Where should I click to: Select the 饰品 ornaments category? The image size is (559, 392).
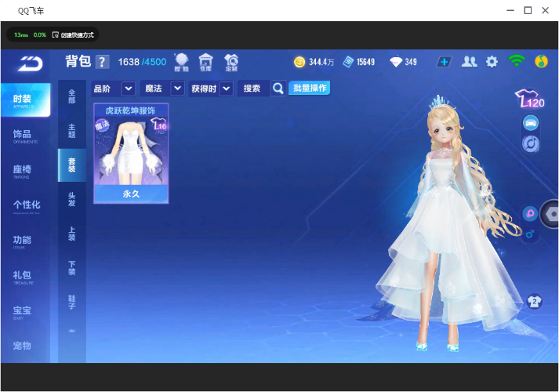click(x=26, y=136)
